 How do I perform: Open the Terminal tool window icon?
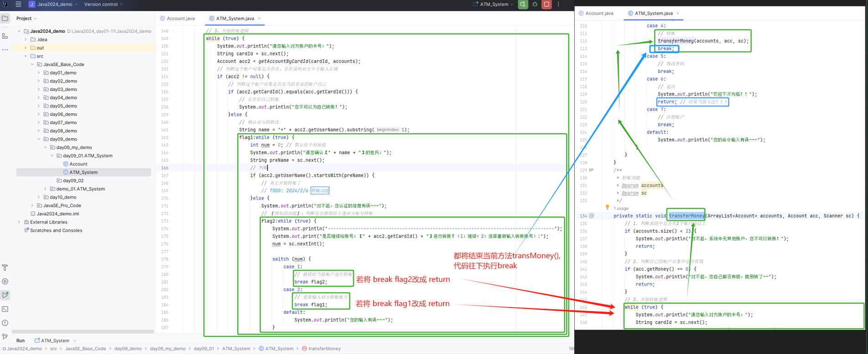click(x=5, y=309)
